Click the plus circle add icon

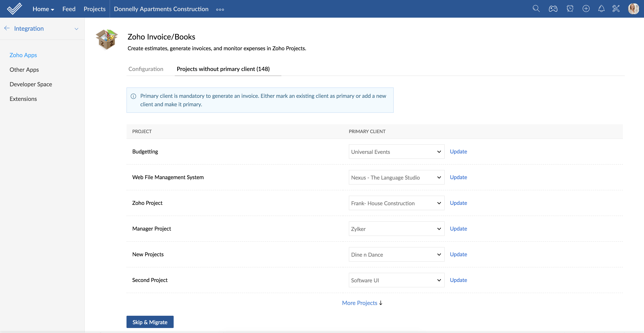586,9
